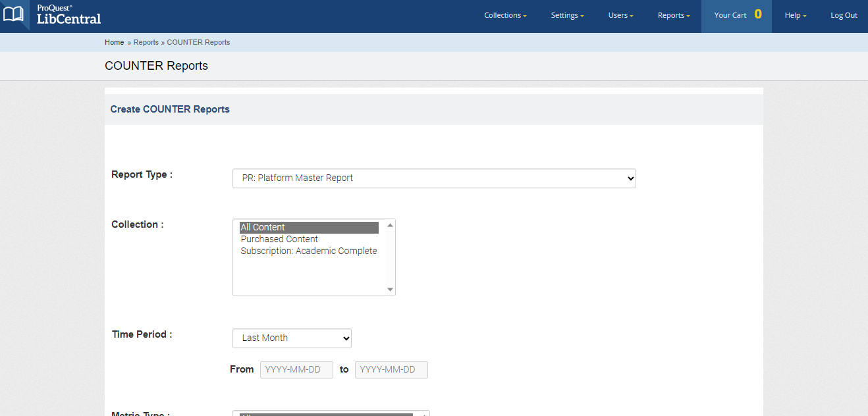868x416 pixels.
Task: Open the Metric Type selection list
Action: click(329, 413)
